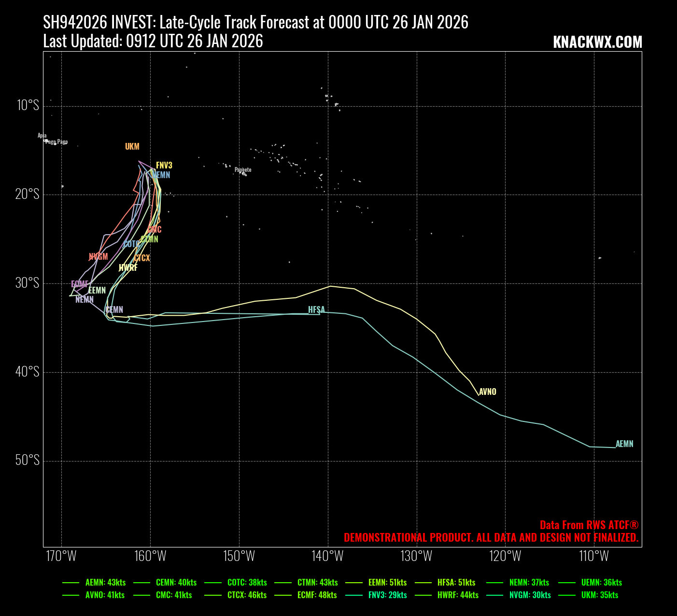
Task: Click the yellow FNV3 track label
Action: [x=164, y=166]
